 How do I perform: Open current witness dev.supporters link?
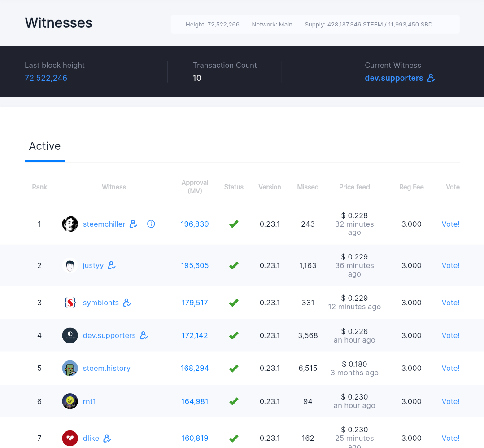(394, 78)
